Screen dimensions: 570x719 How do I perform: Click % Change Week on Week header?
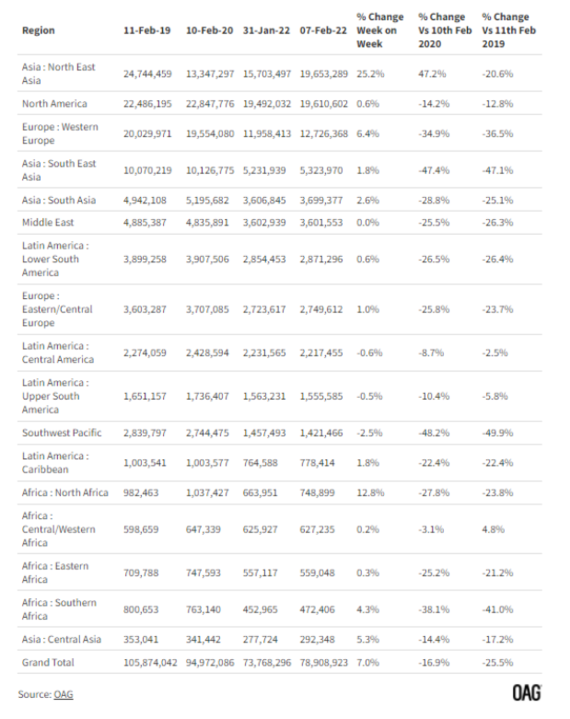click(380, 30)
